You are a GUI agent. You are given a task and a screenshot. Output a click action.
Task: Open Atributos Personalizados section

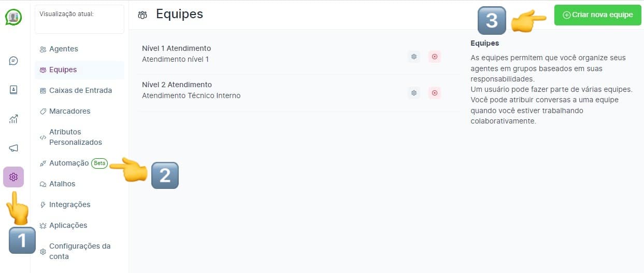tap(75, 137)
